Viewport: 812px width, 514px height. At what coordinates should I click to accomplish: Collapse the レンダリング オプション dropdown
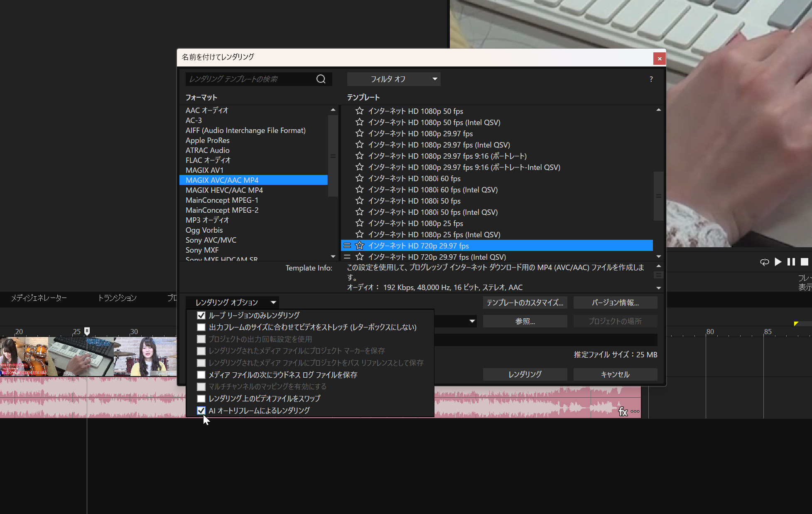coord(232,302)
